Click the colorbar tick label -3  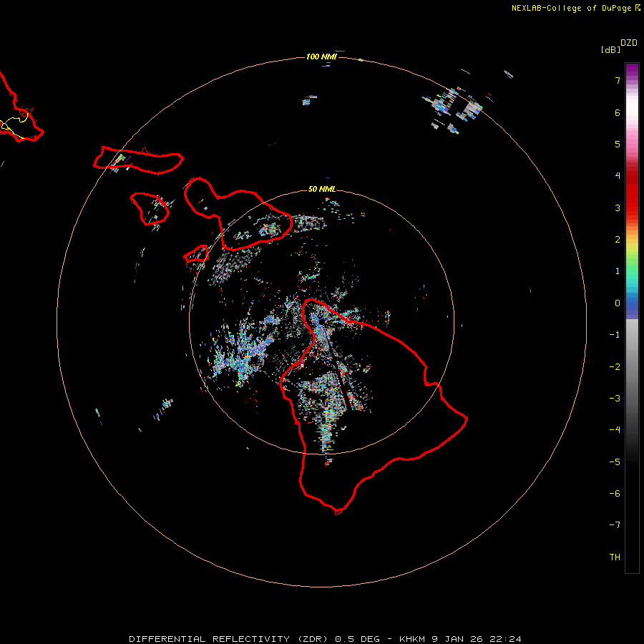coord(615,399)
